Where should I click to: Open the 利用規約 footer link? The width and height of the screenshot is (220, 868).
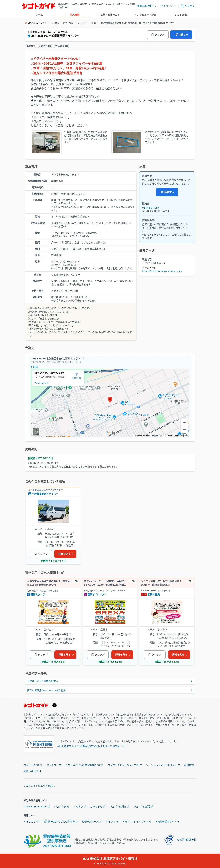[189, 765]
